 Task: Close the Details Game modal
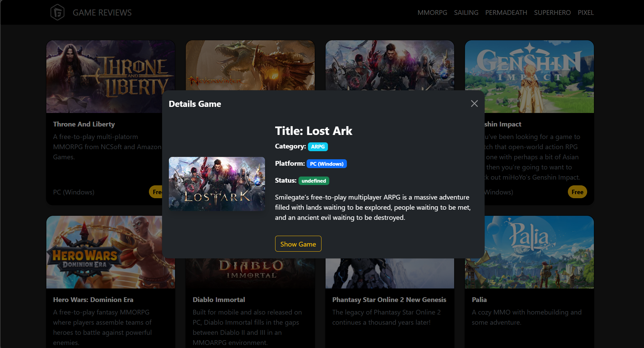pyautogui.click(x=474, y=103)
